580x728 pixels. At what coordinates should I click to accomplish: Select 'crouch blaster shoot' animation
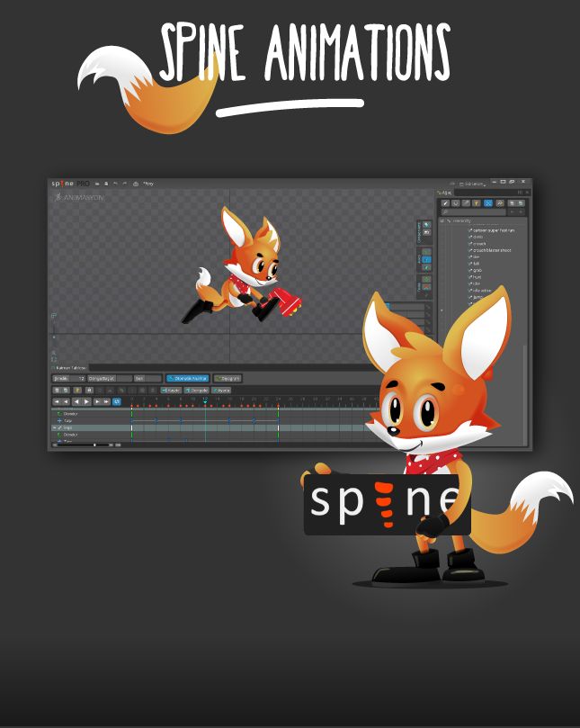tap(489, 250)
